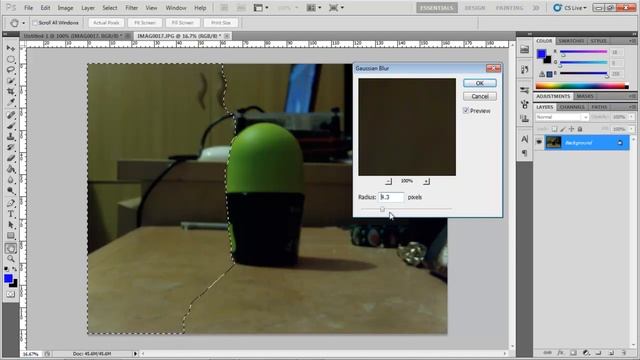Uncheck Preview in the Gaussian Blur dialog
Screen dimensions: 640x360
tap(466, 111)
